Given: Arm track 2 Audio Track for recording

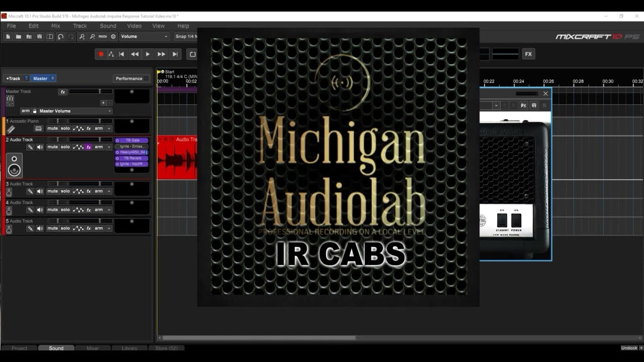Looking at the screenshot, I should click(99, 147).
